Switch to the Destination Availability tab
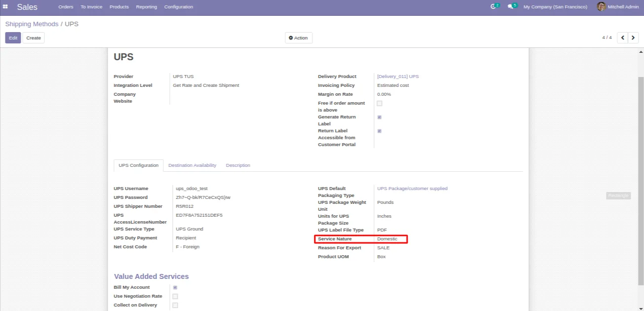 (x=192, y=165)
